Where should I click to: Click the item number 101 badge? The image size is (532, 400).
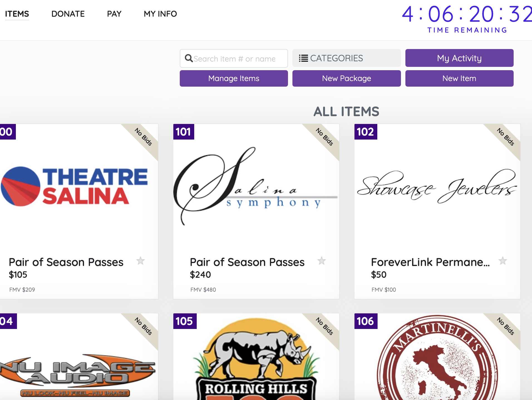tap(184, 132)
